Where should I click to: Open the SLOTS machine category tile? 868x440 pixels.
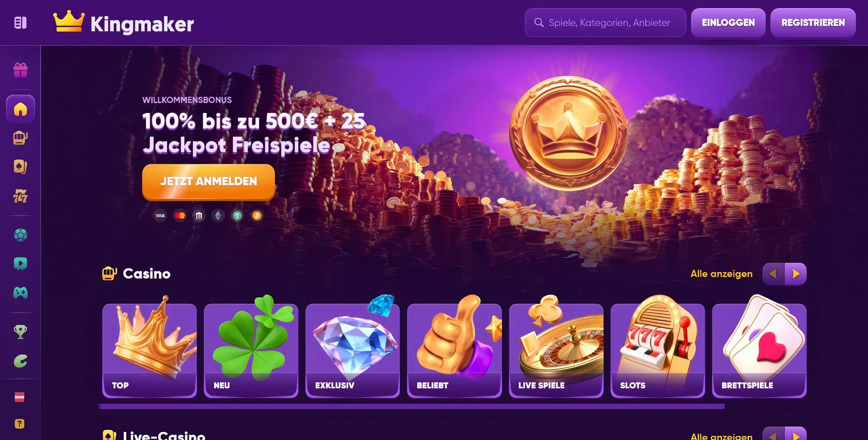pos(657,351)
